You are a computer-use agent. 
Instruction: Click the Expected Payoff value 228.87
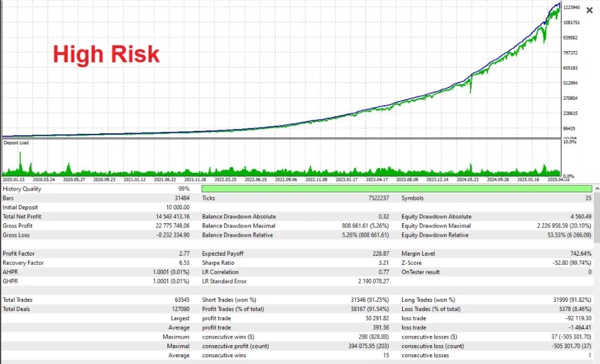click(381, 253)
